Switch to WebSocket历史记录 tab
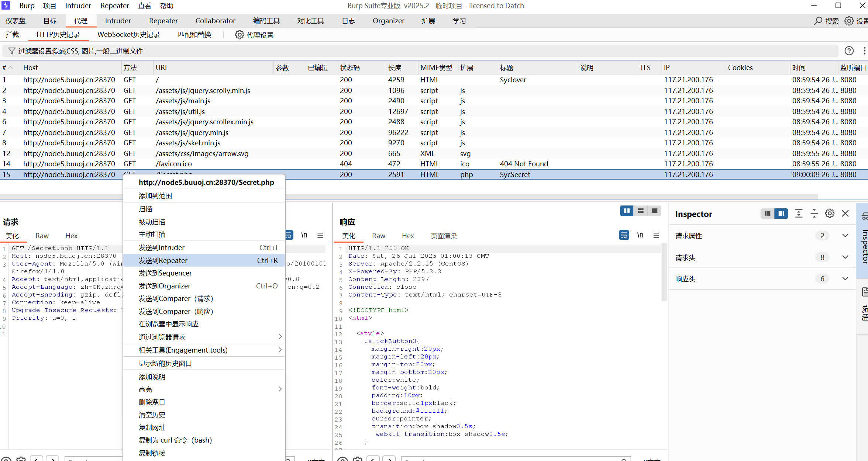Viewport: 868px width, 461px height. pyautogui.click(x=128, y=35)
